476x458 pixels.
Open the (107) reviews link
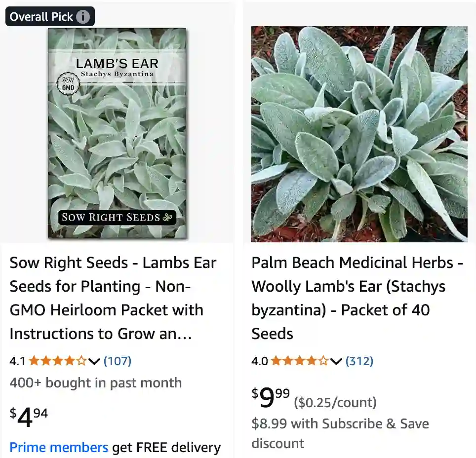click(x=117, y=361)
